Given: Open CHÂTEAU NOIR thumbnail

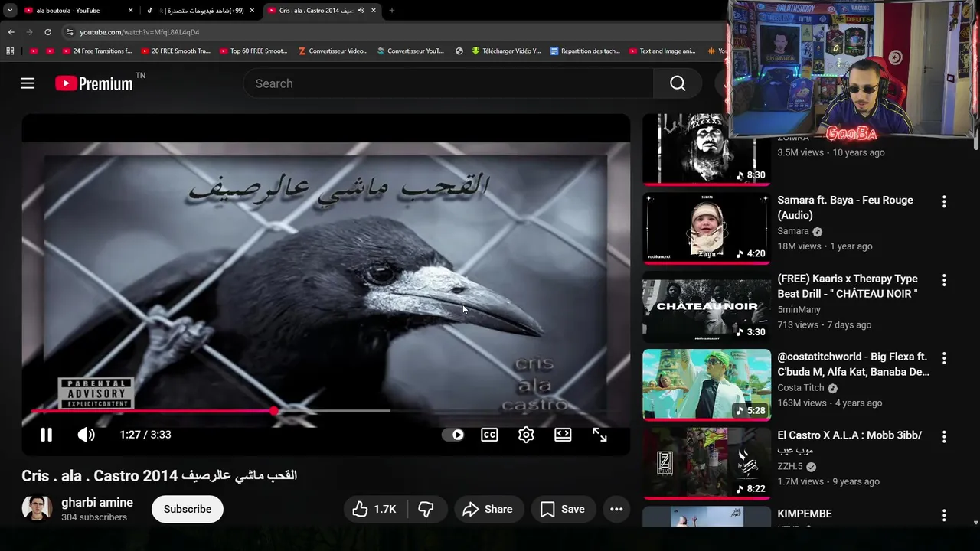Looking at the screenshot, I should click(707, 306).
